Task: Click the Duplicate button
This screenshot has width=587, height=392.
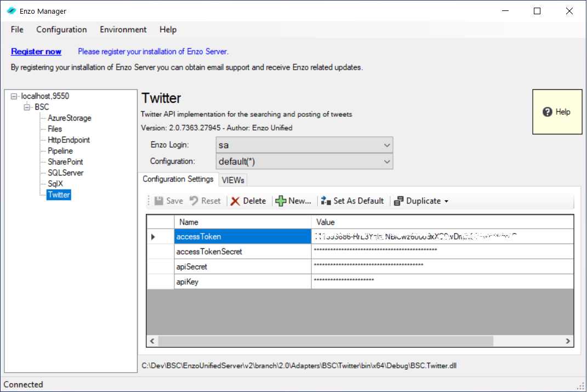Action: pos(418,201)
